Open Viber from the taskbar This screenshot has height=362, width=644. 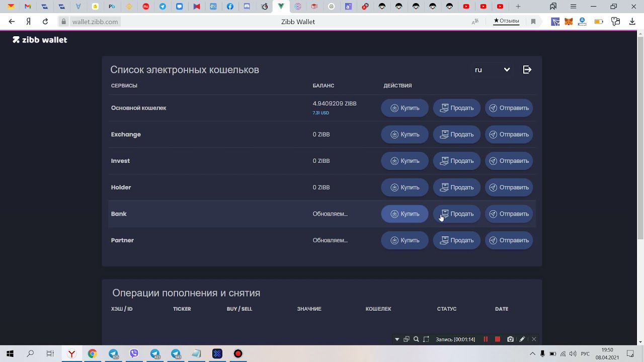pos(134,353)
